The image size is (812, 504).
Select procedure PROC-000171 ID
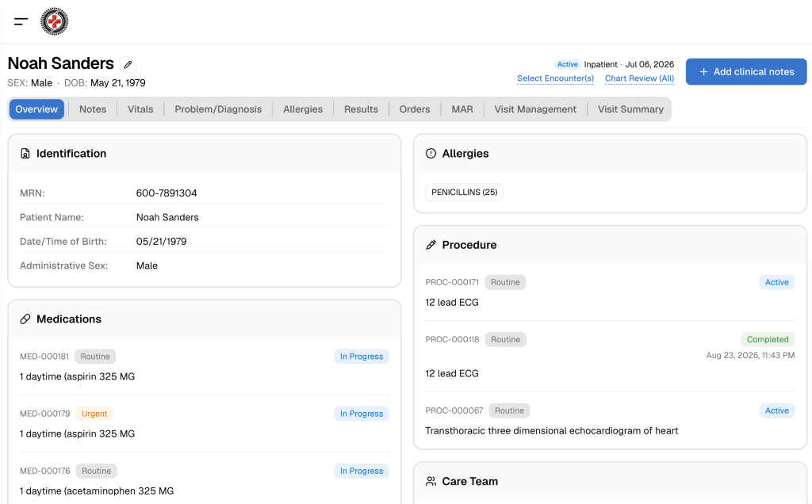tap(452, 283)
